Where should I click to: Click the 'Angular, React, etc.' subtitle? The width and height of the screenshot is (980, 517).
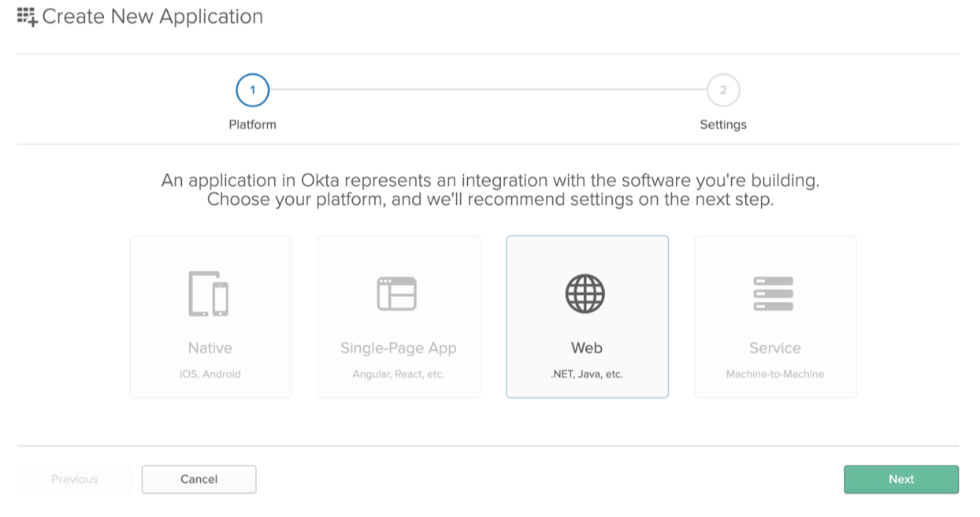click(399, 374)
